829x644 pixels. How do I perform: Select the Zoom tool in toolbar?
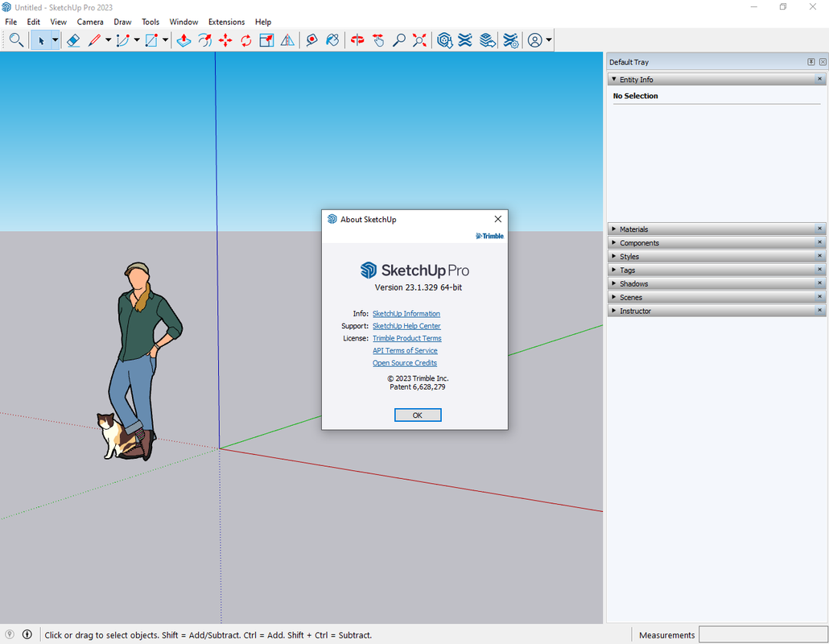(x=398, y=40)
